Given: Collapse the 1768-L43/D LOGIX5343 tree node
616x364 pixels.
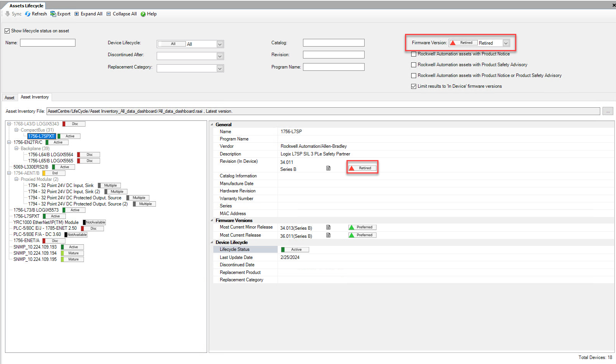Looking at the screenshot, I should click(x=9, y=124).
